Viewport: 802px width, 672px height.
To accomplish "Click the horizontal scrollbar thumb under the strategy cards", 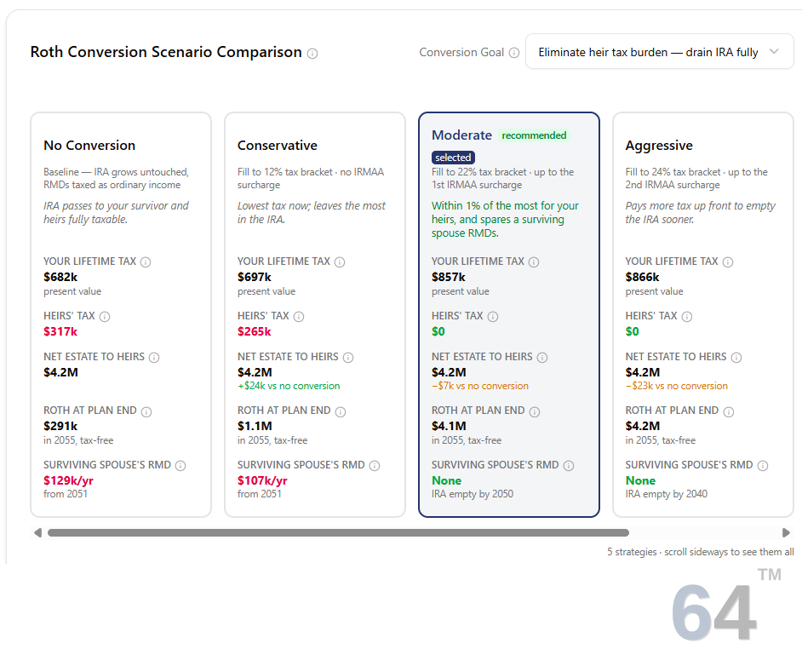I will pos(338,533).
